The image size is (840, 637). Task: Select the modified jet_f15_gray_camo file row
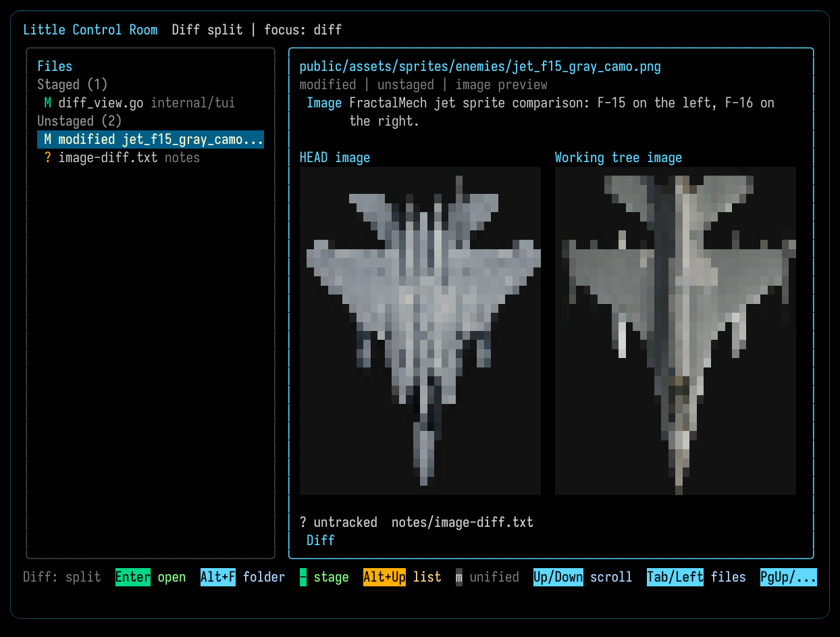pos(150,139)
